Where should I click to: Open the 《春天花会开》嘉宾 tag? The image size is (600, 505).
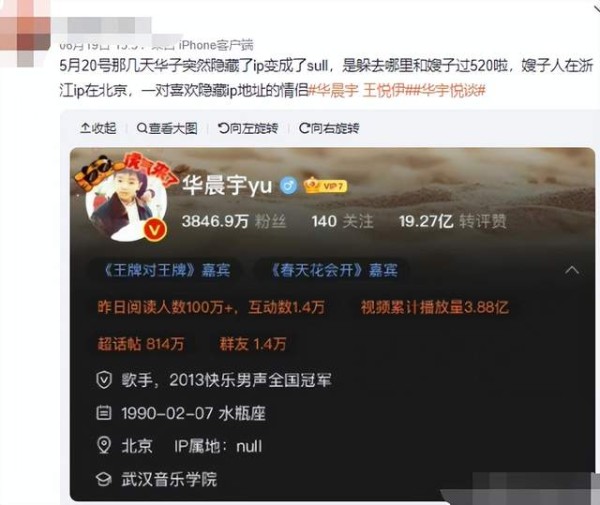click(x=333, y=270)
